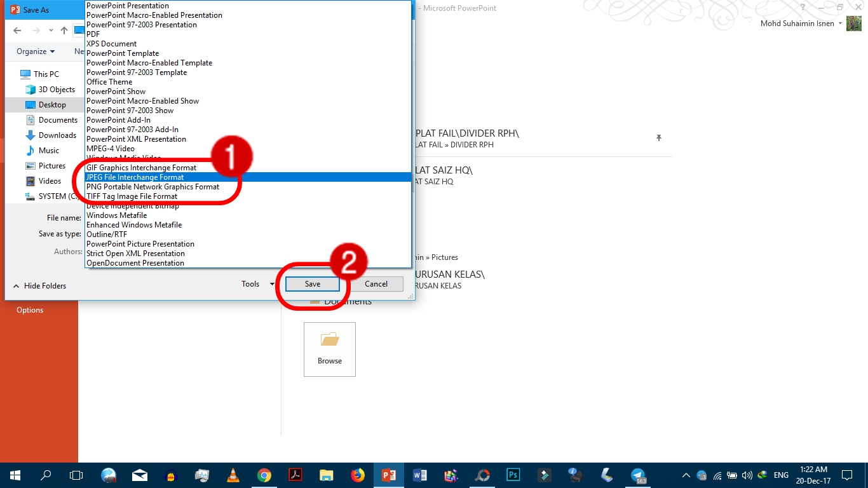Pin the DIVIDER RPH recent folder
This screenshot has height=488, width=868.
coord(659,138)
